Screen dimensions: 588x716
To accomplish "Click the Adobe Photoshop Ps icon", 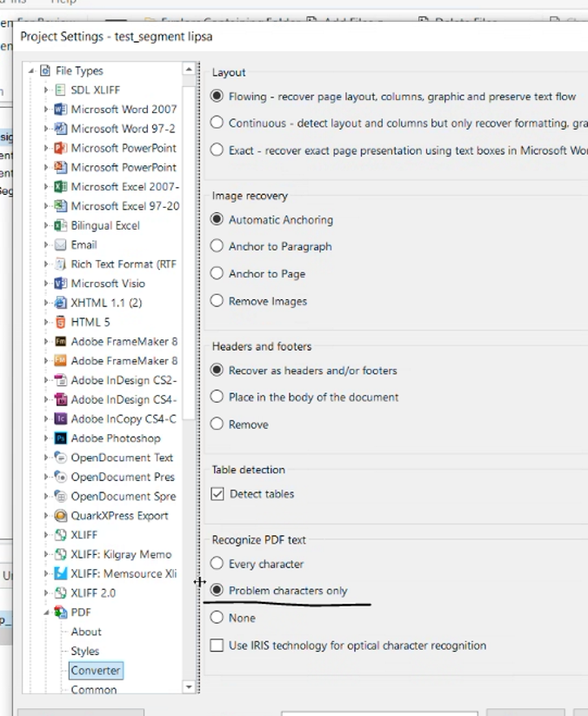I will [x=60, y=438].
